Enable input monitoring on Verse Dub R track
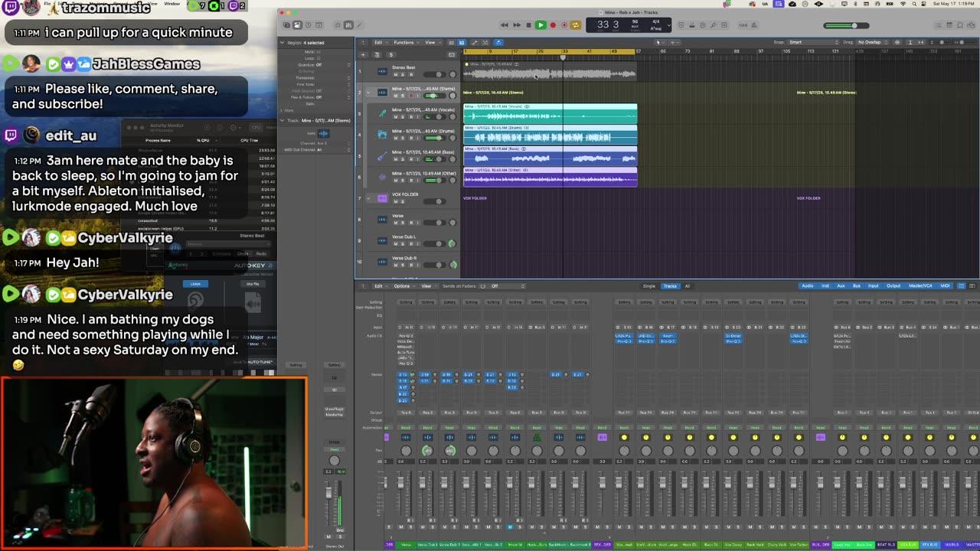The width and height of the screenshot is (980, 551). pos(416,265)
